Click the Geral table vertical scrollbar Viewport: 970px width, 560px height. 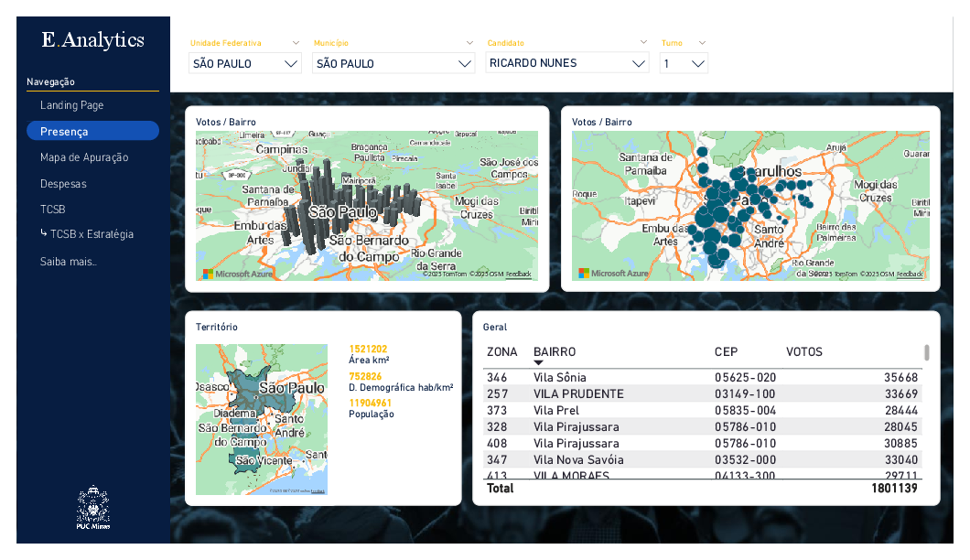coord(926,352)
